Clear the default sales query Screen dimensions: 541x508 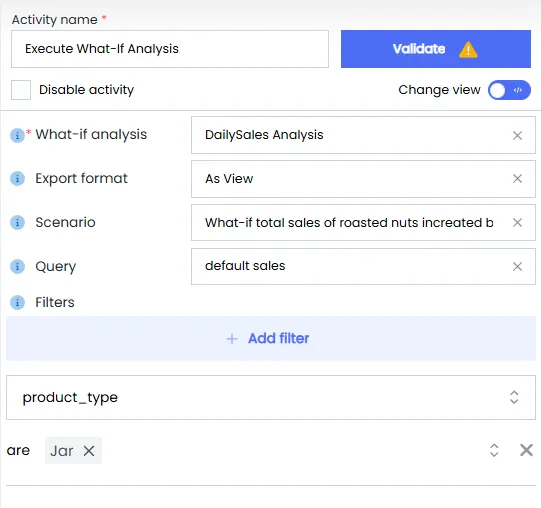(x=517, y=266)
